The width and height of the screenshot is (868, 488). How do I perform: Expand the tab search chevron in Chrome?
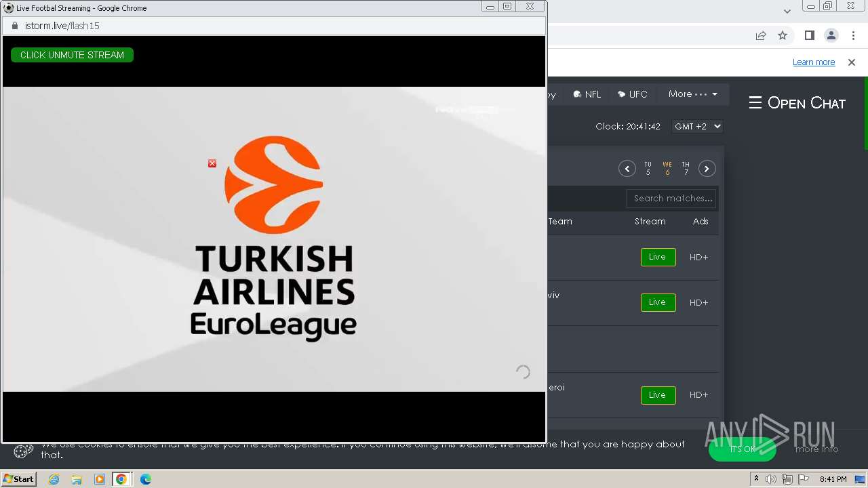[x=787, y=11]
